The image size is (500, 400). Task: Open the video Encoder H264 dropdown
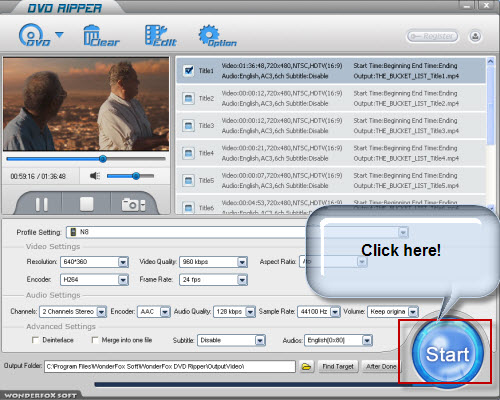(123, 280)
